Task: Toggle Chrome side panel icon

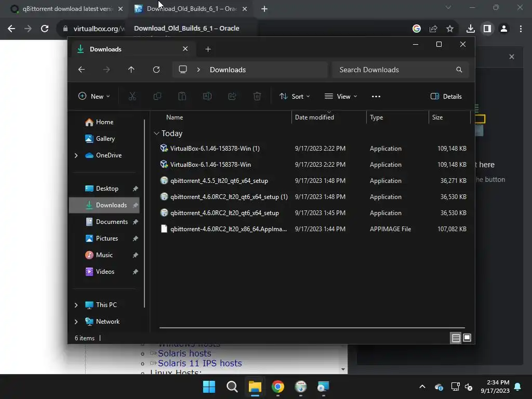Action: tap(487, 29)
